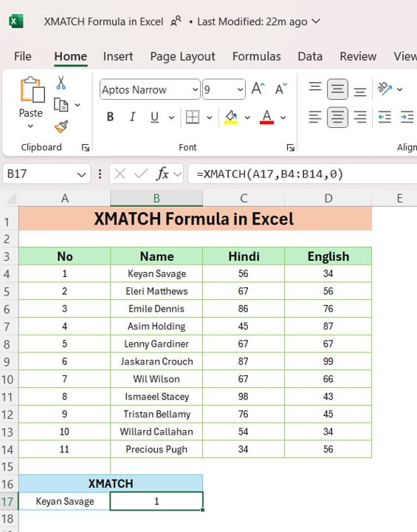Set Top Align vertical alignment
The image size is (417, 532).
(x=314, y=87)
